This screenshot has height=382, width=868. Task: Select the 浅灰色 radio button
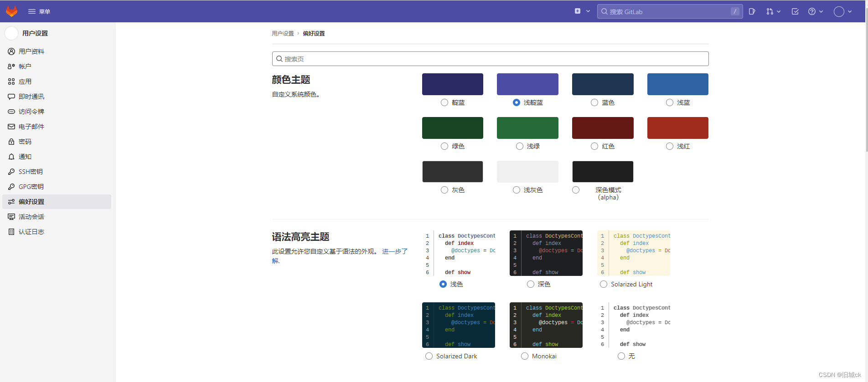517,190
